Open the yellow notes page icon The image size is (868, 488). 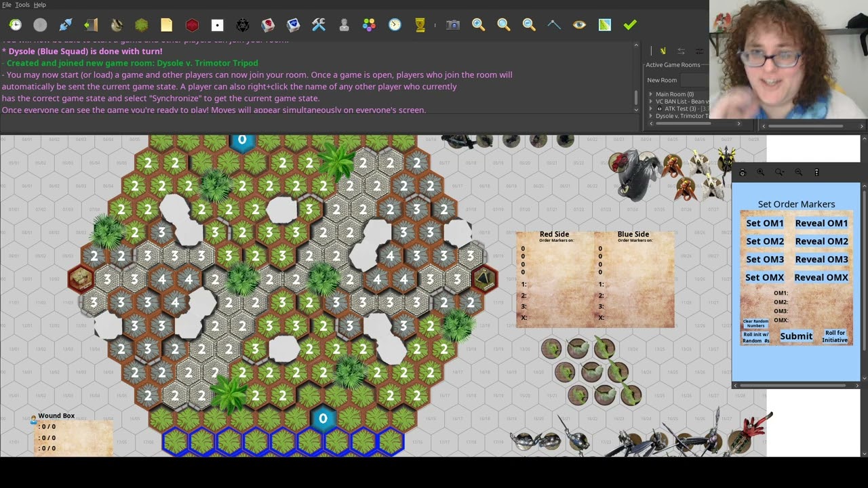click(x=167, y=25)
